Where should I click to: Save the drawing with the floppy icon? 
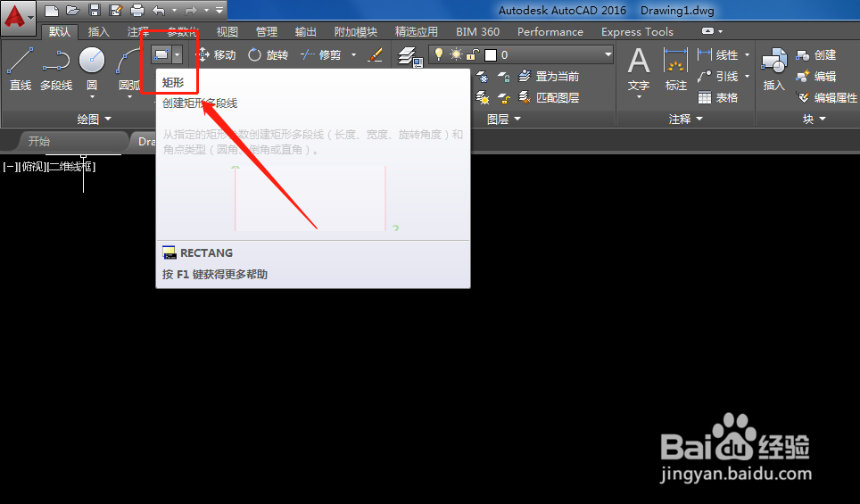coord(95,11)
